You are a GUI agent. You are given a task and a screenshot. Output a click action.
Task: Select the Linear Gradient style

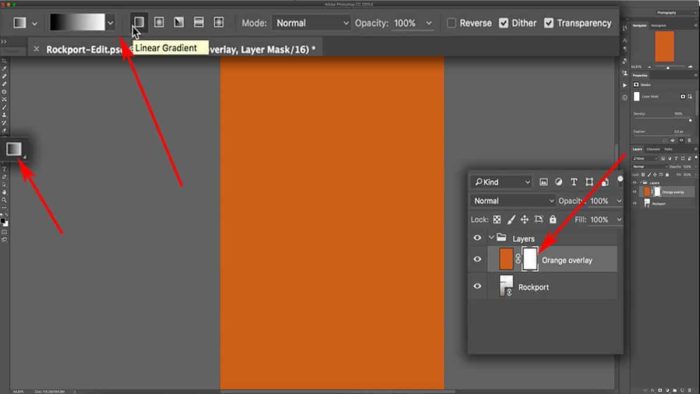click(139, 22)
